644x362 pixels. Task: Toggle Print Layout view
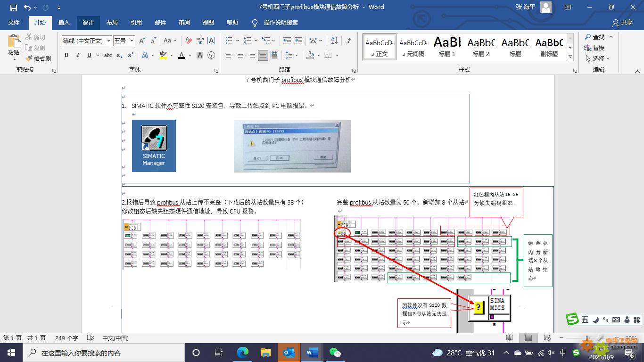click(x=528, y=338)
